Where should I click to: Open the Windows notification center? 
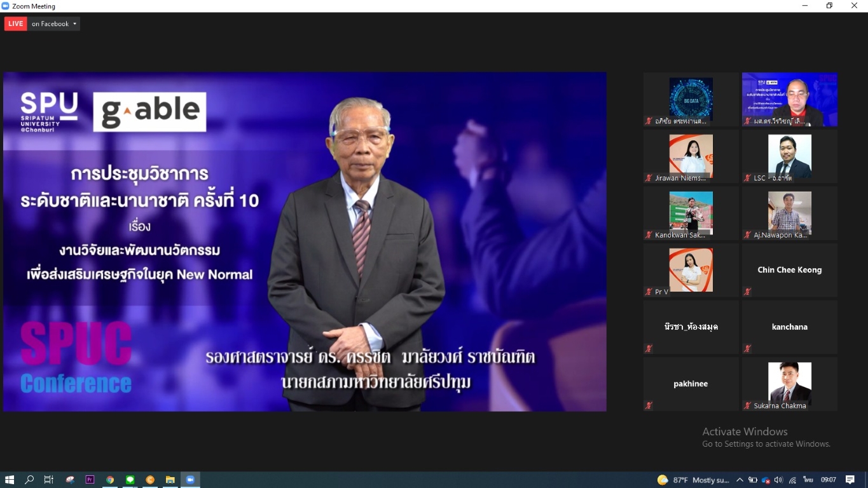click(x=850, y=480)
